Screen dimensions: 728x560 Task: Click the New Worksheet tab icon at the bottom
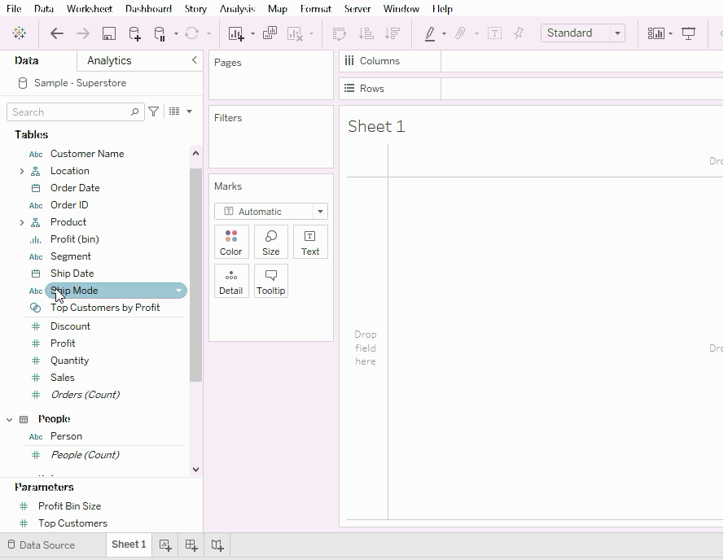(165, 545)
